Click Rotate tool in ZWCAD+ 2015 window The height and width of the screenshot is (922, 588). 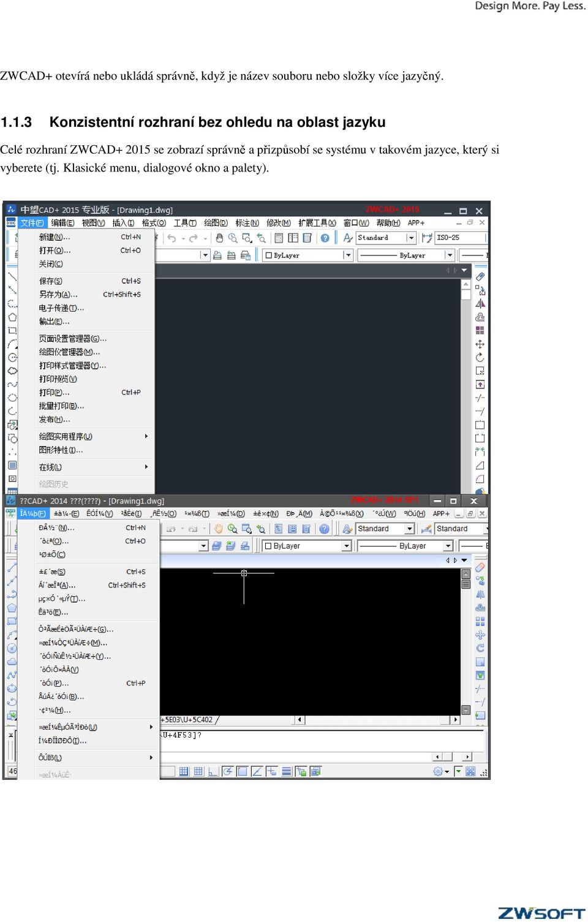coord(480,357)
